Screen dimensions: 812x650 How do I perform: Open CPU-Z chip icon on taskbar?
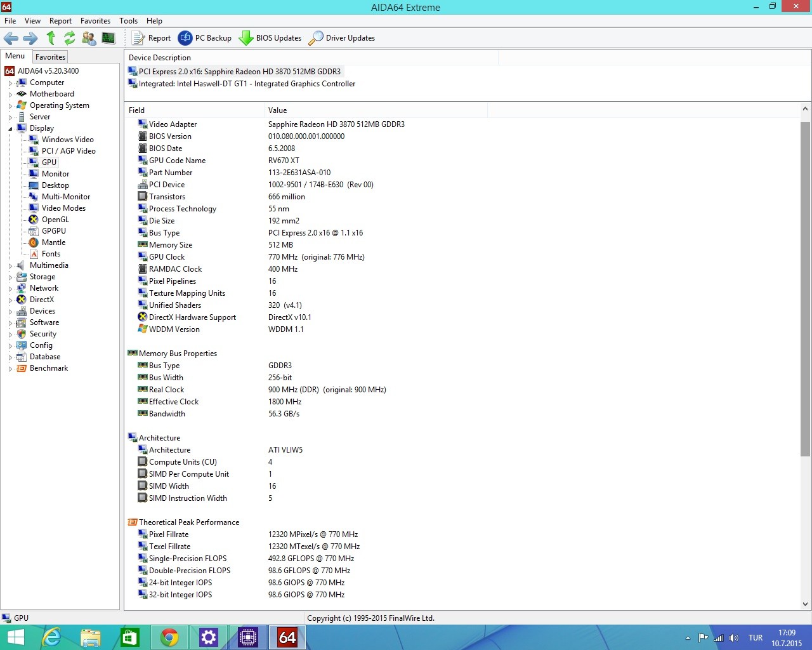coord(248,637)
